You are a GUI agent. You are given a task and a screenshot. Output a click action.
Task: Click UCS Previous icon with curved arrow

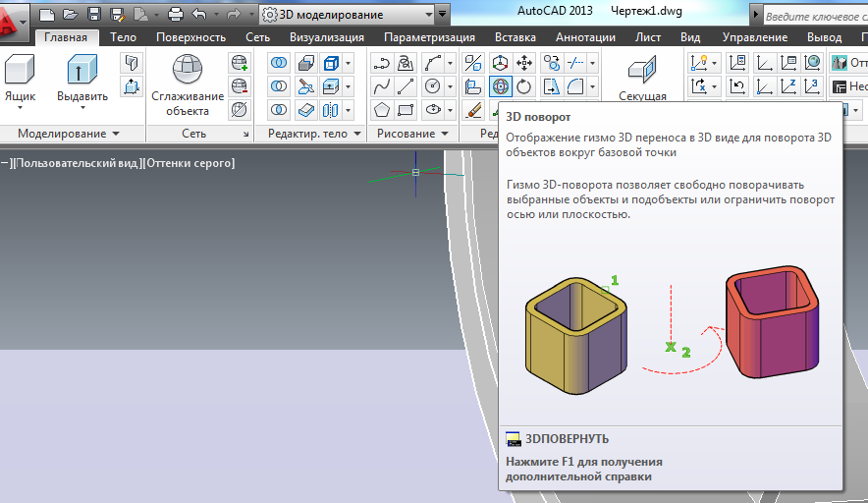pyautogui.click(x=737, y=86)
